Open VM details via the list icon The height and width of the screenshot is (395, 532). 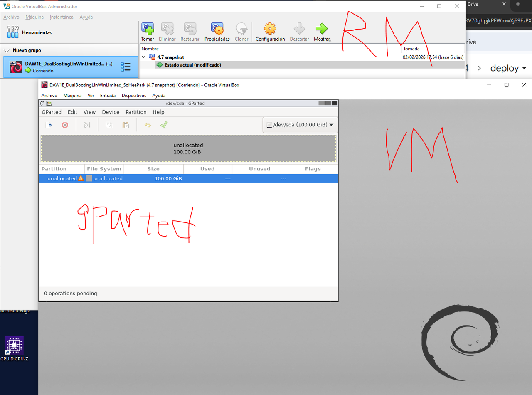(x=126, y=67)
